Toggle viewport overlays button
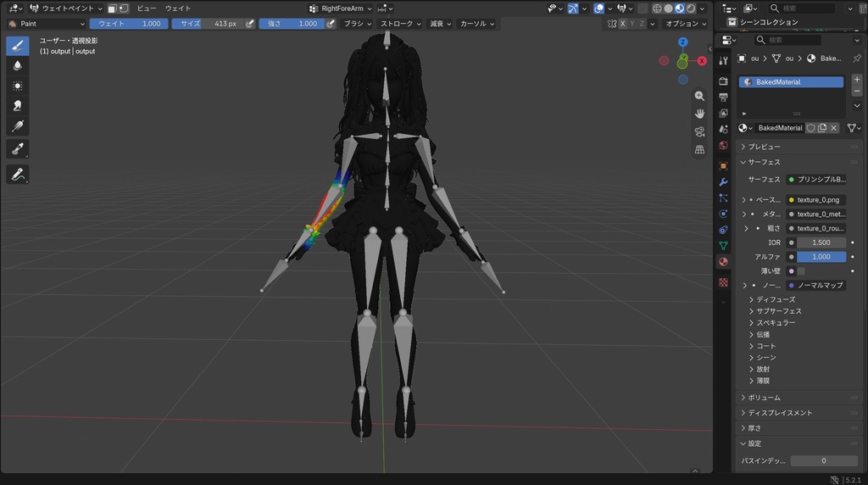868x485 pixels. [x=599, y=8]
